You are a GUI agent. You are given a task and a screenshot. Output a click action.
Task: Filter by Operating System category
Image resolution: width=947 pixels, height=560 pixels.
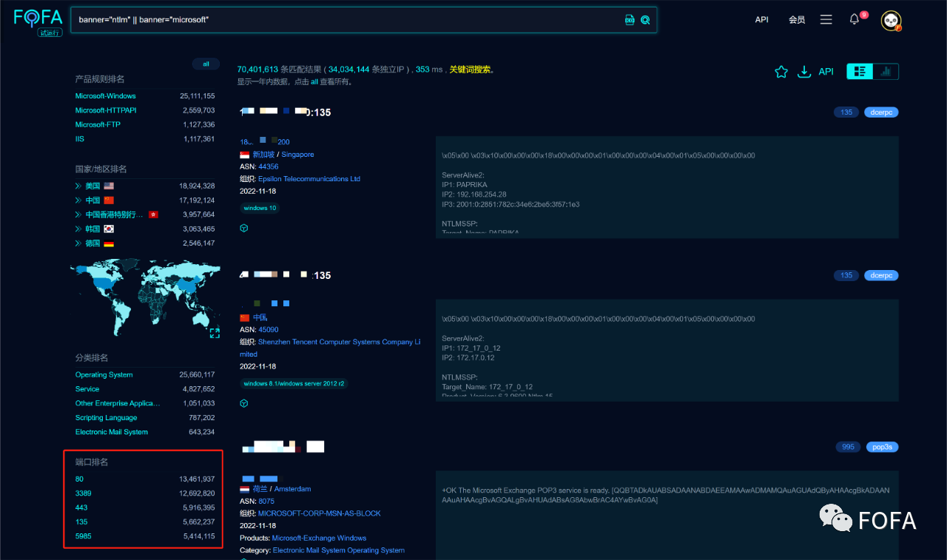point(104,375)
